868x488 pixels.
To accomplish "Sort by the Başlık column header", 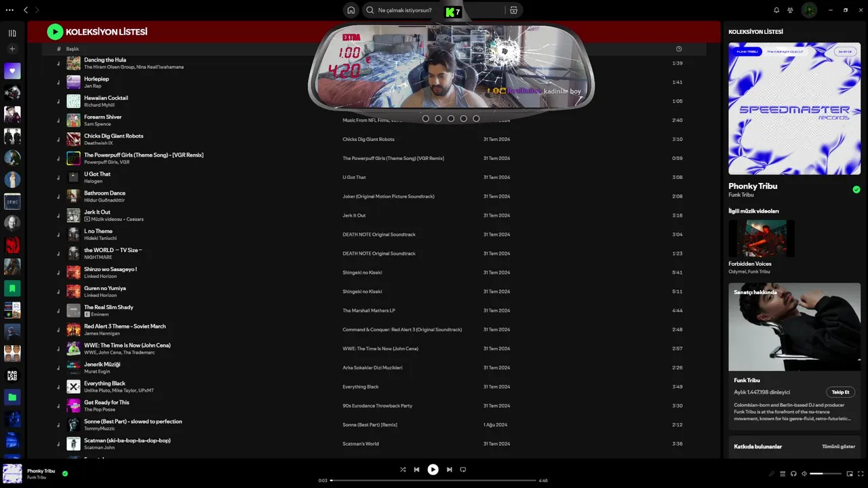I will click(73, 49).
